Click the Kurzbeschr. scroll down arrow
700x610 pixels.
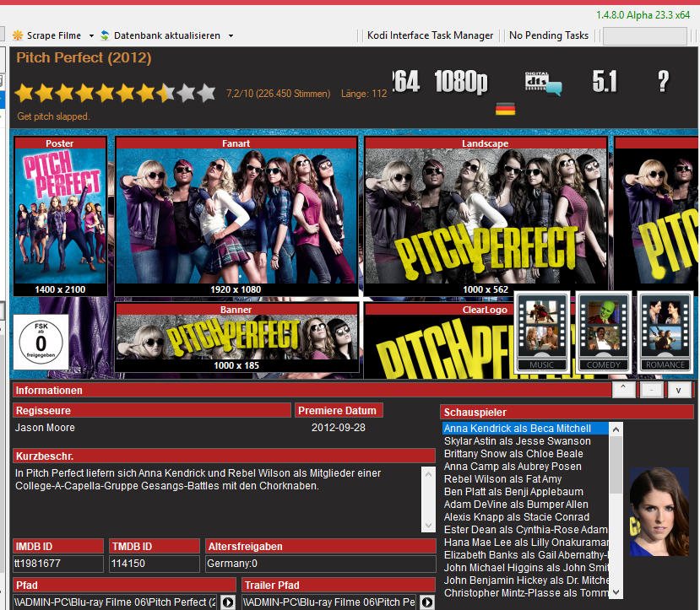(428, 526)
